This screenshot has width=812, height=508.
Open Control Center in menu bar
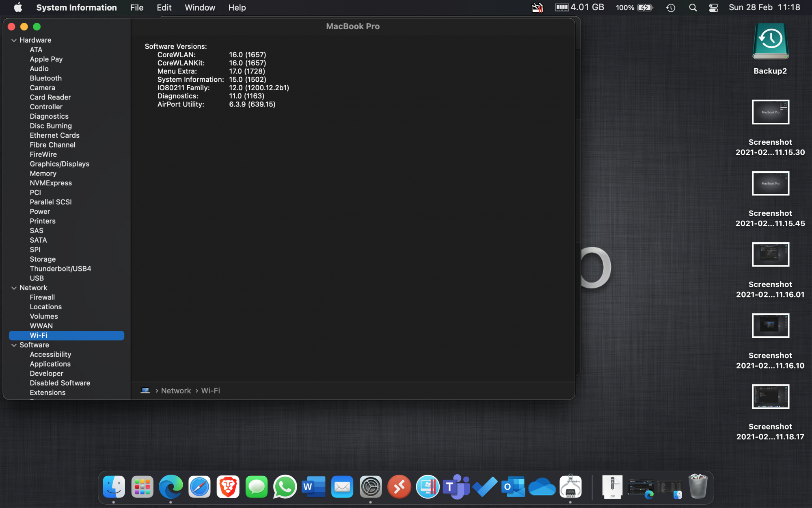point(713,8)
